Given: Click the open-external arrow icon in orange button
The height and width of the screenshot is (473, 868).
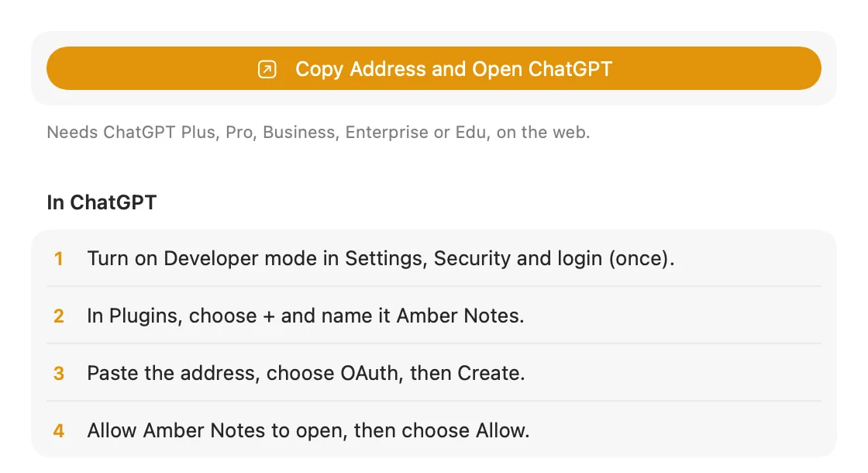Looking at the screenshot, I should click(267, 69).
